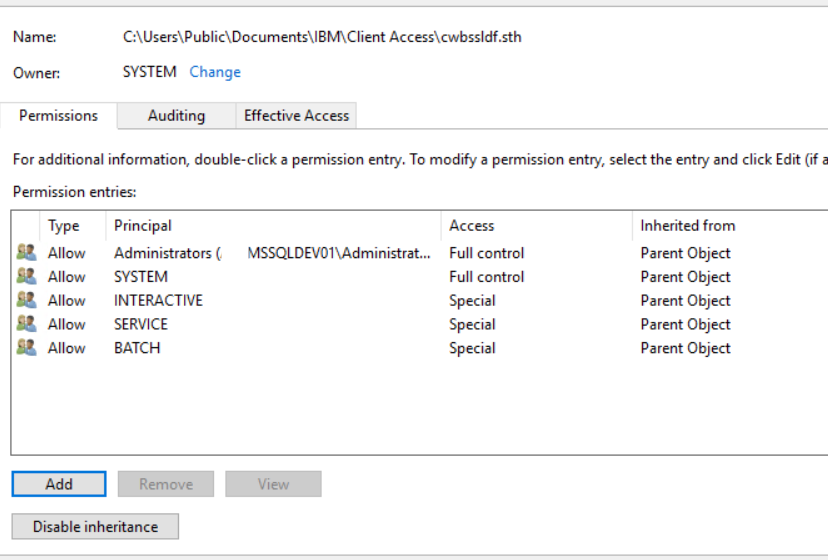Click Allow type in SYSTEM row
Image resolution: width=828 pixels, height=560 pixels.
point(67,277)
